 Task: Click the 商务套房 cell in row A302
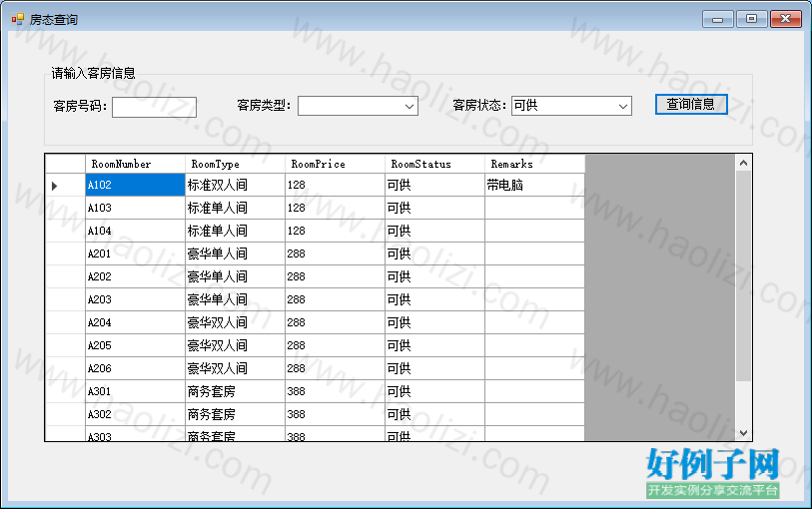pos(235,414)
